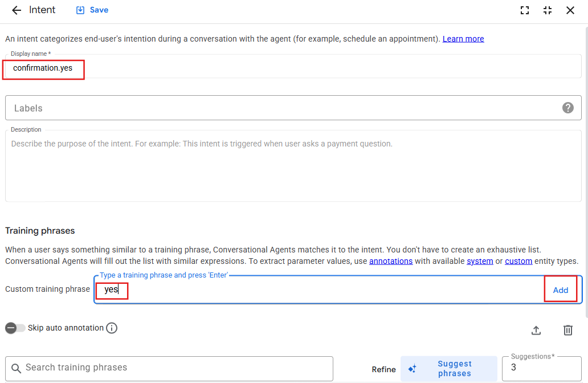The width and height of the screenshot is (588, 383).
Task: Open the system entity types link
Action: click(x=480, y=261)
